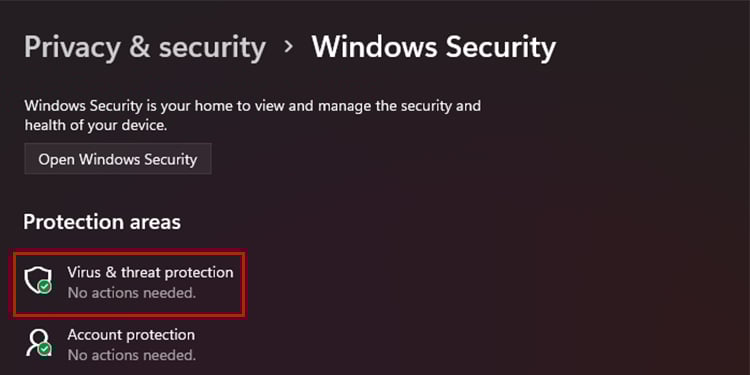
Task: Open the Virus & threat protection label
Action: tap(150, 272)
